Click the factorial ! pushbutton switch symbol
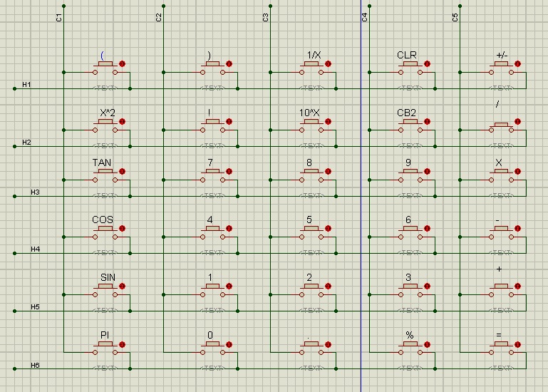 point(212,126)
